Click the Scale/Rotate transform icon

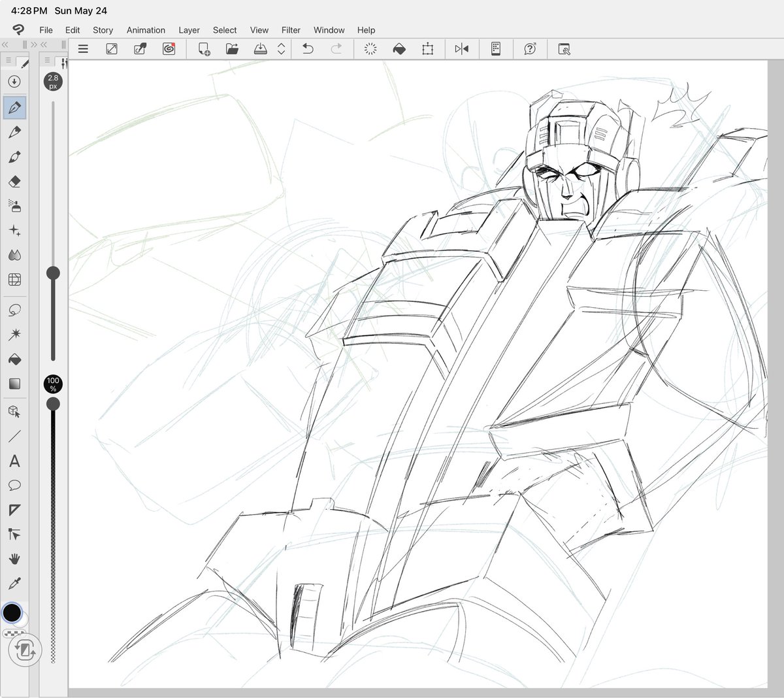point(428,49)
